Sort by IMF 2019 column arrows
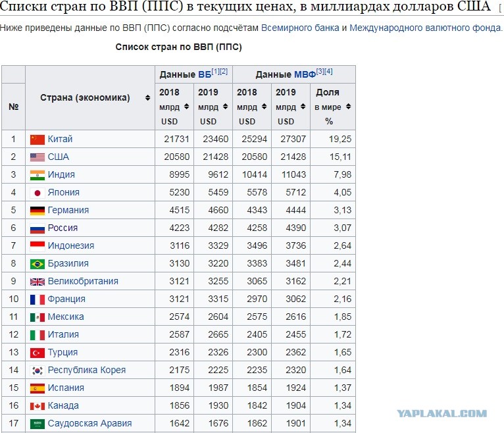Screen dimensions: 504x433 pyautogui.click(x=303, y=107)
